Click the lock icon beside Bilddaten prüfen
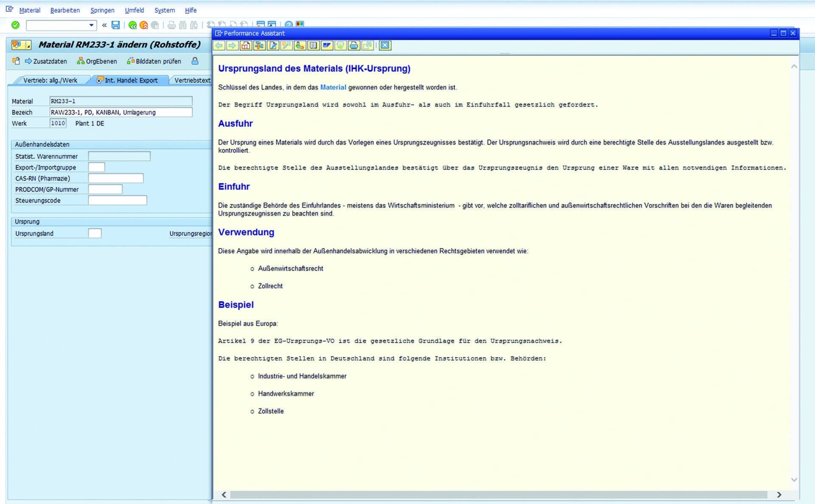Image resolution: width=815 pixels, height=504 pixels. tap(195, 61)
